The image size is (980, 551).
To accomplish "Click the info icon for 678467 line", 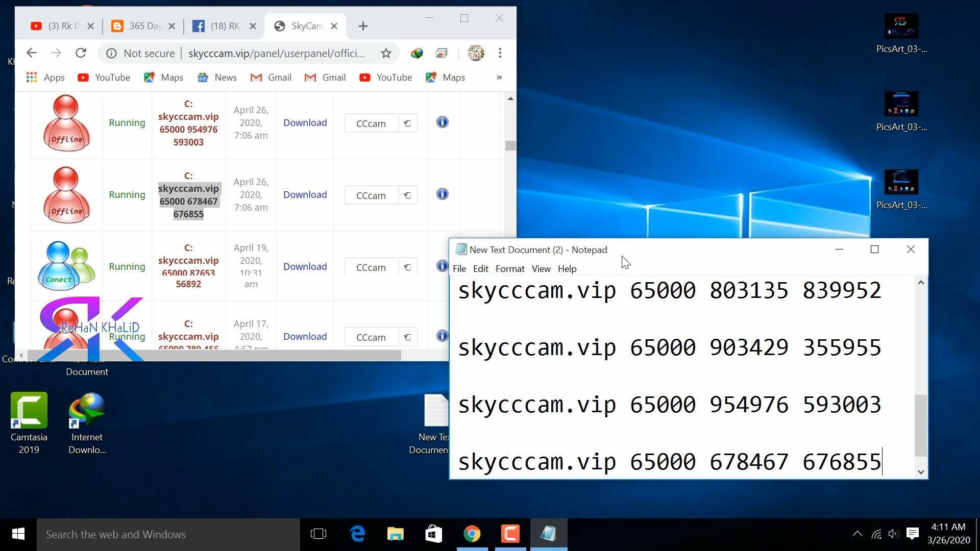I will click(442, 194).
